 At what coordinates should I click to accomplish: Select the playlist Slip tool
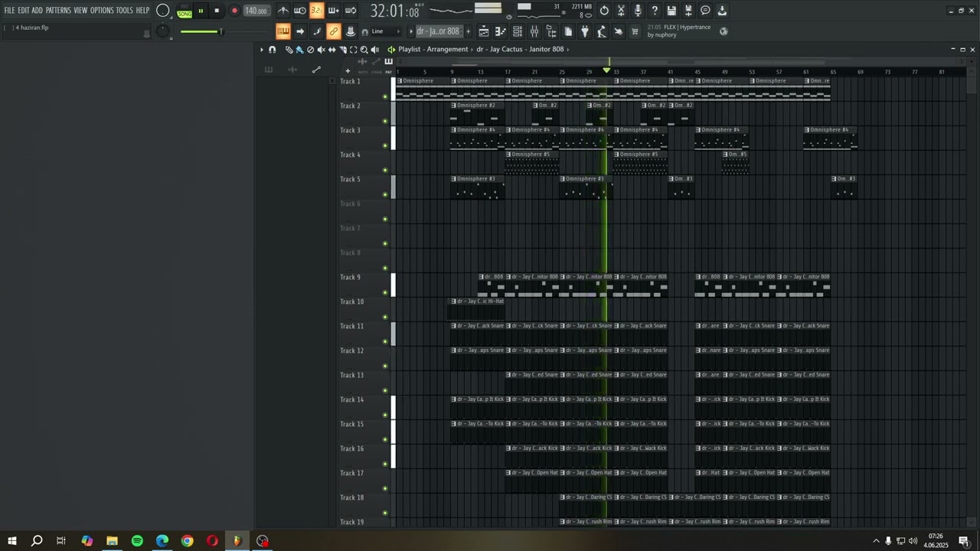coord(332,49)
